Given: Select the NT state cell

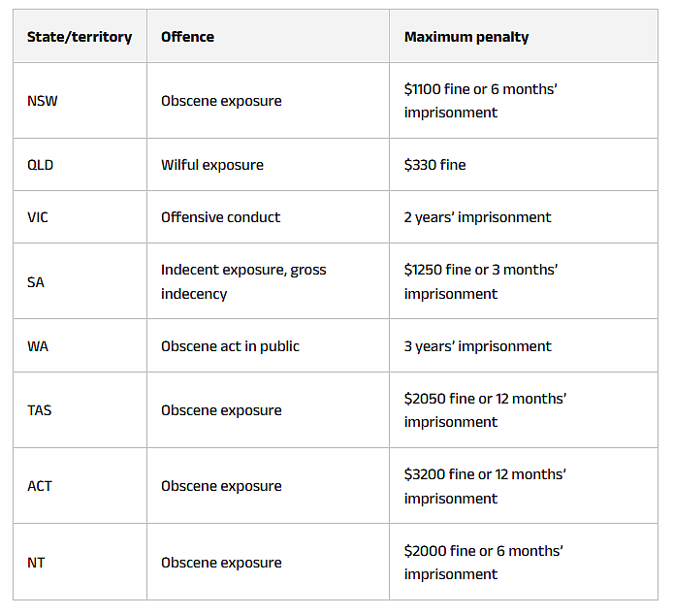Looking at the screenshot, I should click(80, 562).
